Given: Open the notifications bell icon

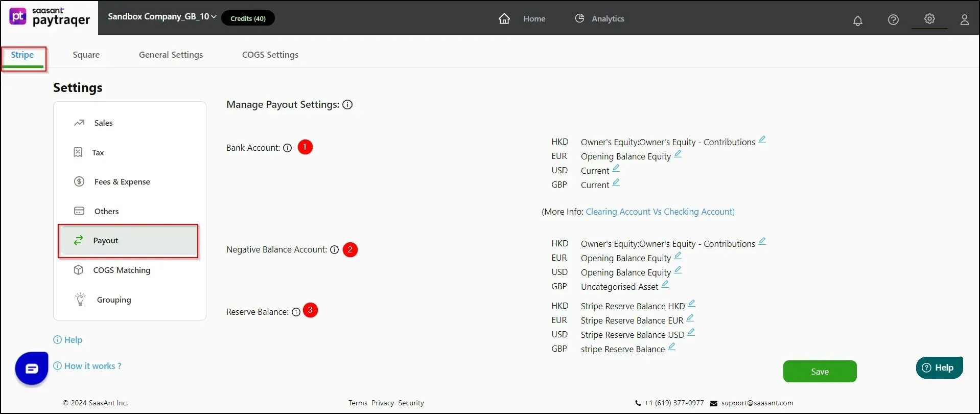Looking at the screenshot, I should pyautogui.click(x=858, y=20).
